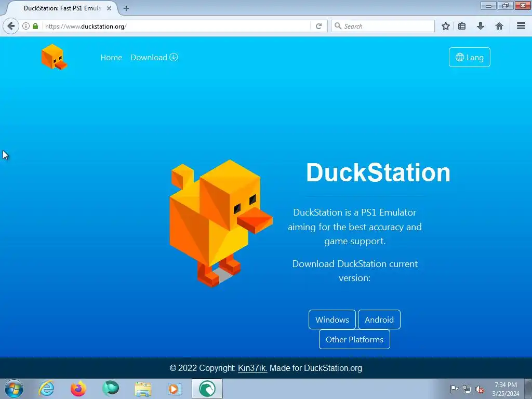Screen dimensions: 532x399
Task: Go to Home in site navigation
Action: 111,57
